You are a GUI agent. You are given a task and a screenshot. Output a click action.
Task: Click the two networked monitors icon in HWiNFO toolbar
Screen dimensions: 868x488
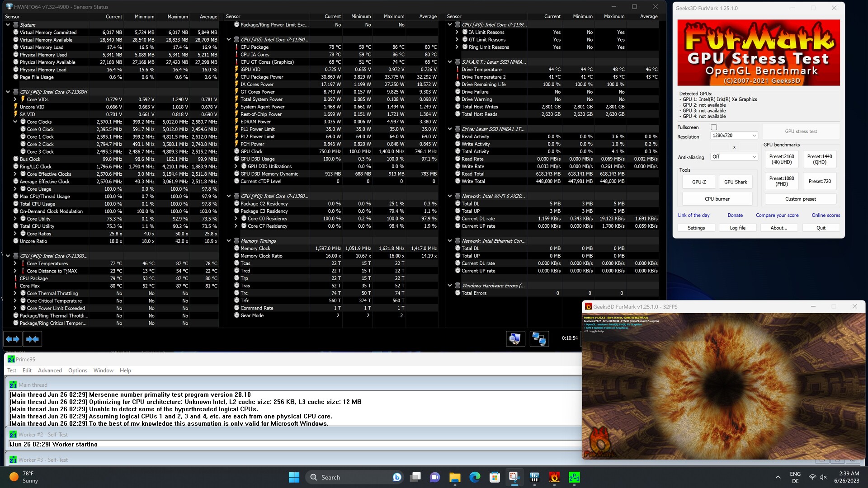(x=539, y=338)
